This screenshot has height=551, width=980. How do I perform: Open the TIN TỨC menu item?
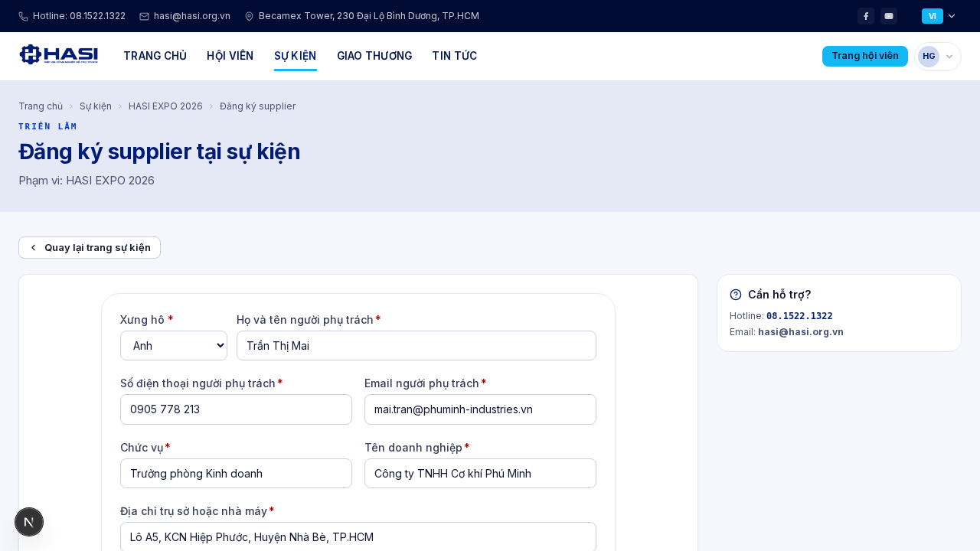pos(455,56)
